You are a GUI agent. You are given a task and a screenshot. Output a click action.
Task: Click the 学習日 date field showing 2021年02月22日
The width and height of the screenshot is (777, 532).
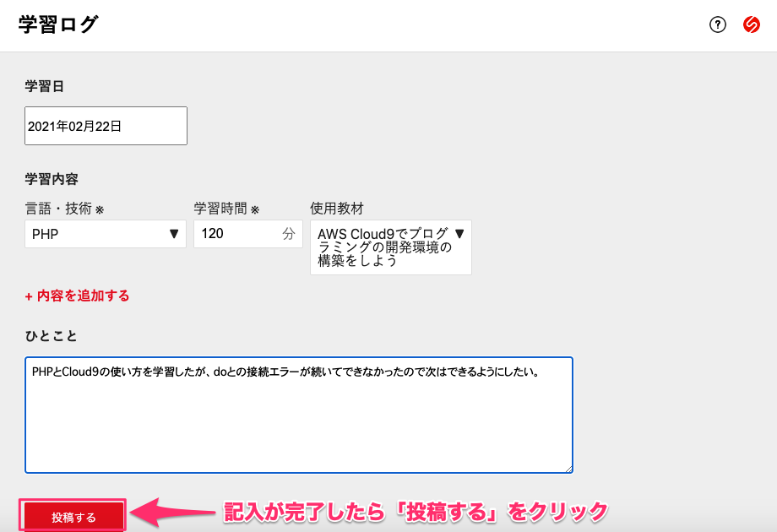(x=106, y=125)
